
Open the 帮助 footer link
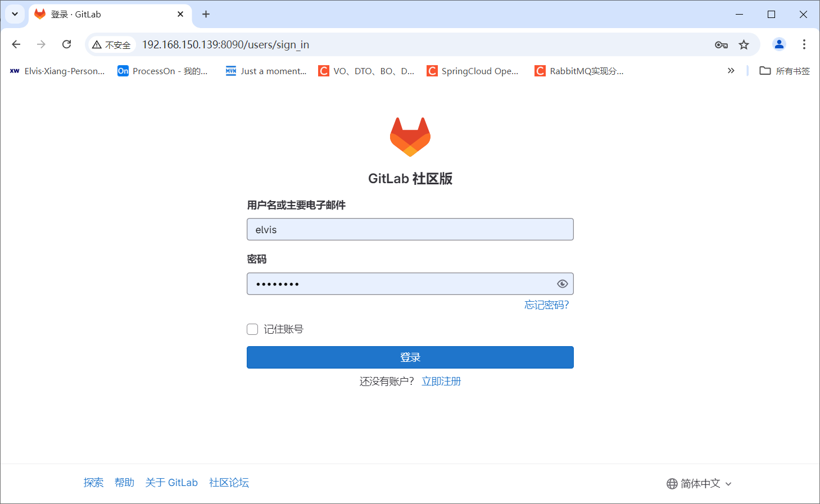pos(124,483)
